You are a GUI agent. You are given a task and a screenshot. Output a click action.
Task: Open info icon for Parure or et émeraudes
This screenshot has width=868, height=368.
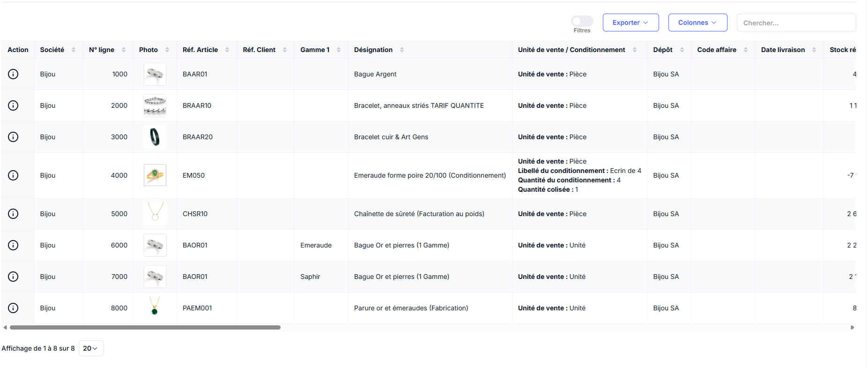[13, 308]
